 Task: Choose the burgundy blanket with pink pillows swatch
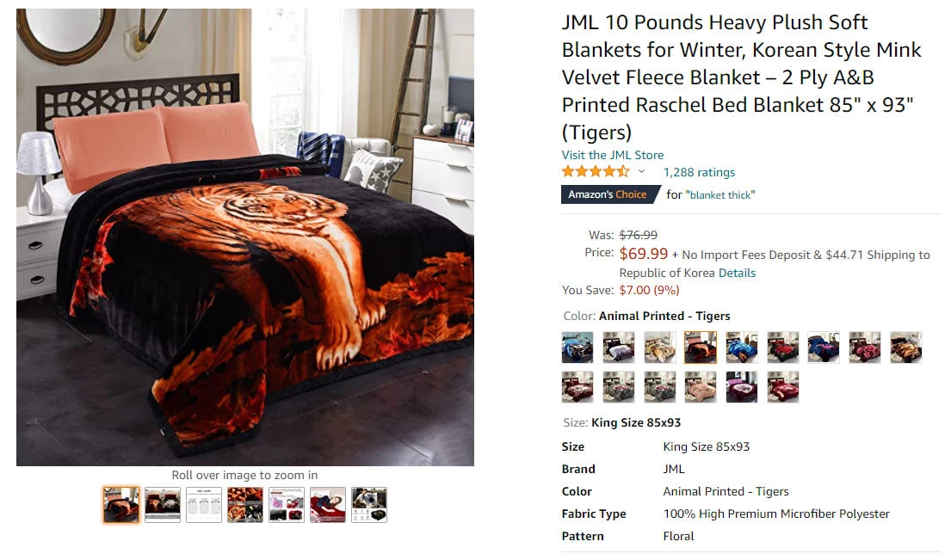click(x=742, y=387)
